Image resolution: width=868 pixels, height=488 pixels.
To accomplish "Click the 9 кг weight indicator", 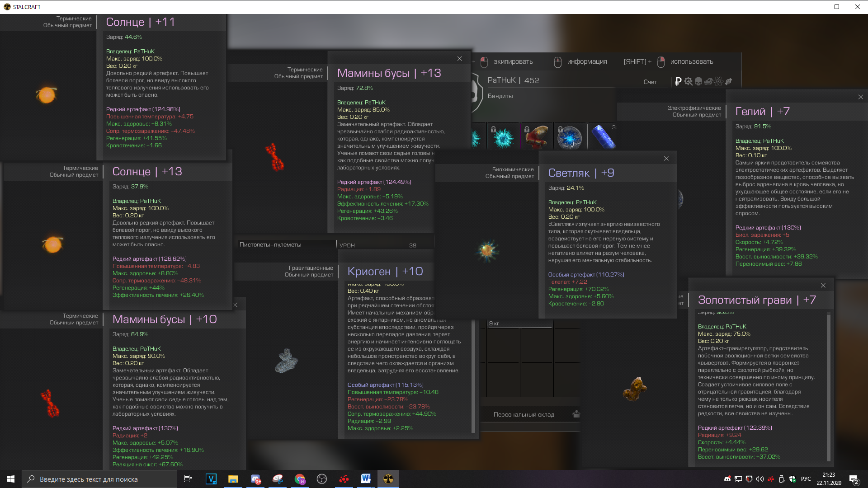I will point(494,324).
